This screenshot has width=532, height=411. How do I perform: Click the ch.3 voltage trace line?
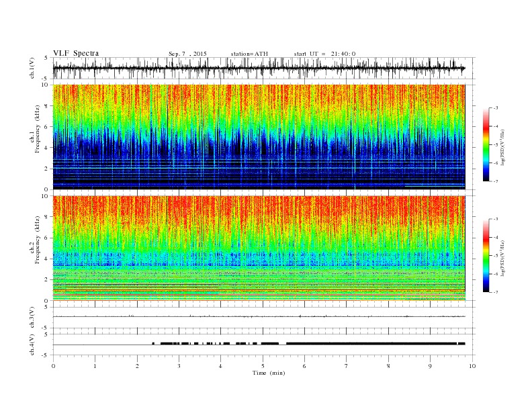tap(259, 316)
